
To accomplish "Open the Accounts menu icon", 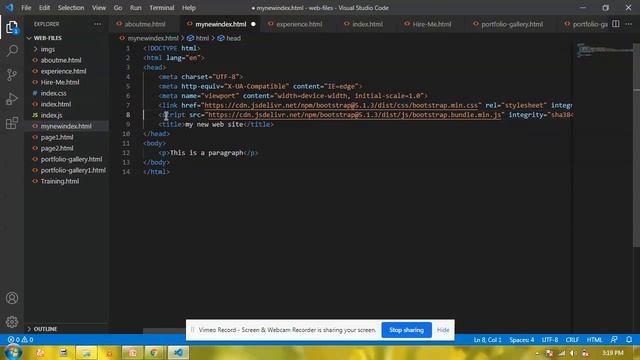I will point(12,298).
